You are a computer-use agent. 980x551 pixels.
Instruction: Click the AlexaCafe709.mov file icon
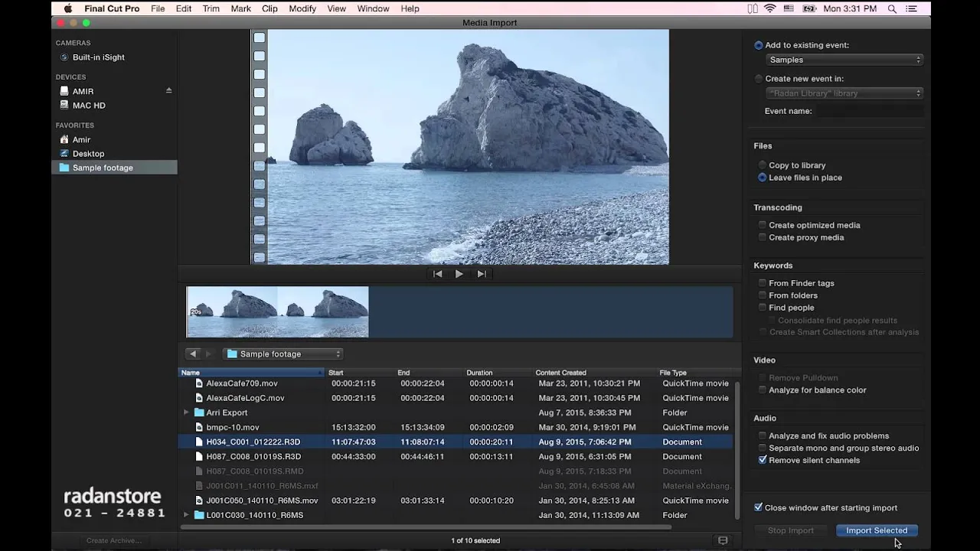click(x=199, y=383)
